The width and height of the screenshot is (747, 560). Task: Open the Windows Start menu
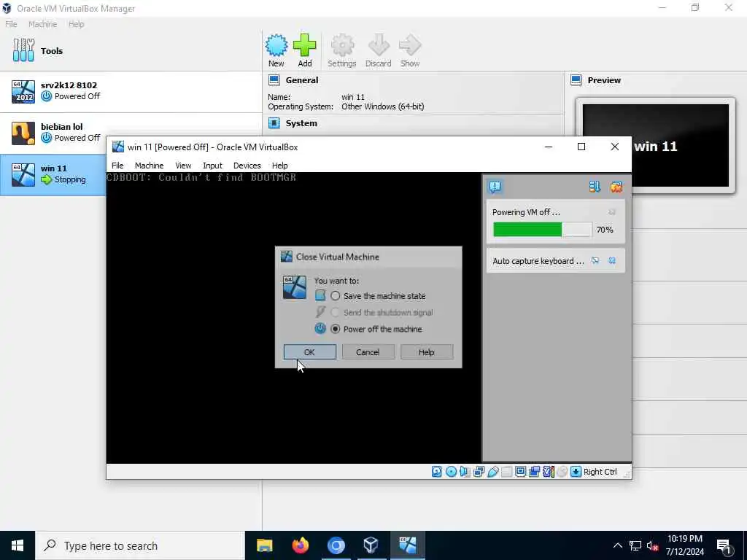[18, 545]
